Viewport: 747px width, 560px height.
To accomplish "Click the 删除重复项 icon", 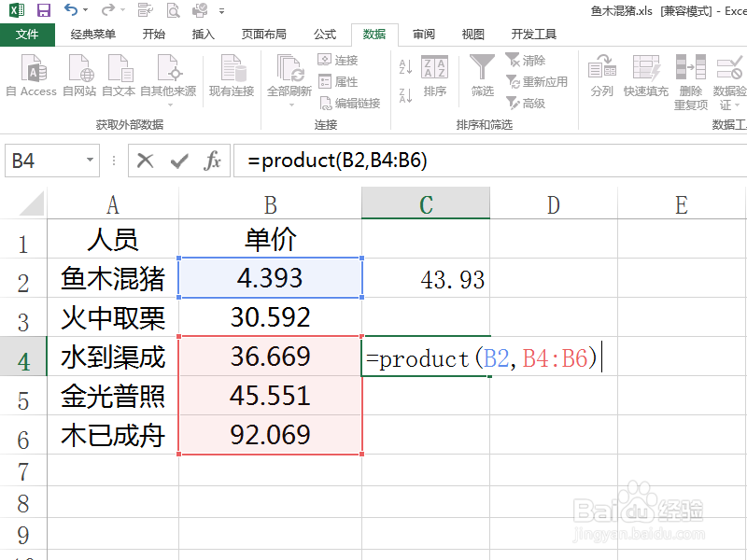I will (x=692, y=75).
